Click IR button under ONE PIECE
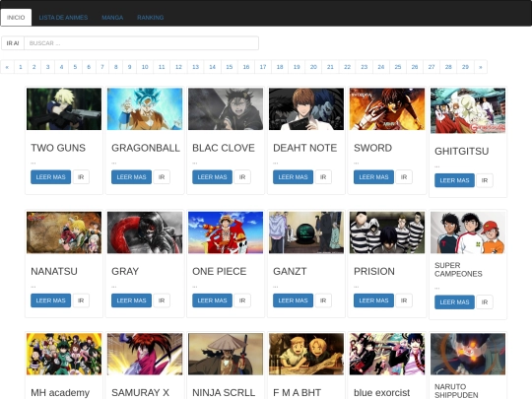Image resolution: width=532 pixels, height=399 pixels. pyautogui.click(x=242, y=300)
